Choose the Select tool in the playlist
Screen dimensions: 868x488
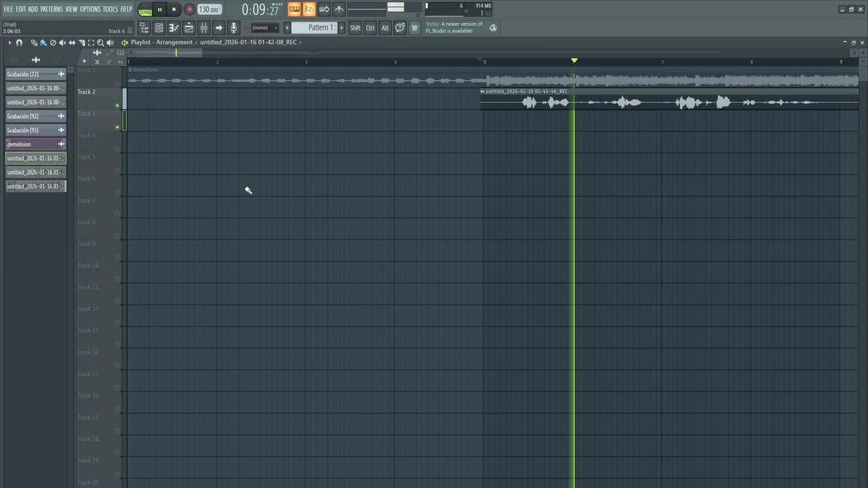pyautogui.click(x=91, y=43)
